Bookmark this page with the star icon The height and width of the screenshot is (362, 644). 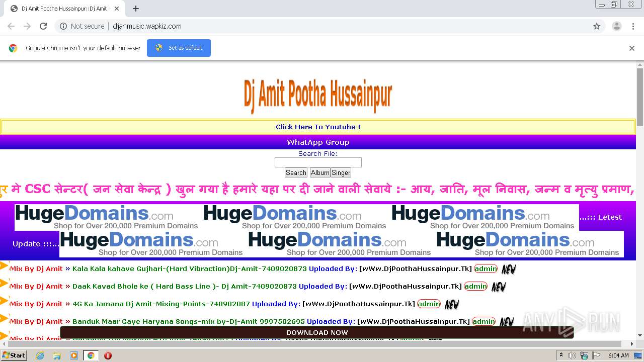[x=597, y=26]
